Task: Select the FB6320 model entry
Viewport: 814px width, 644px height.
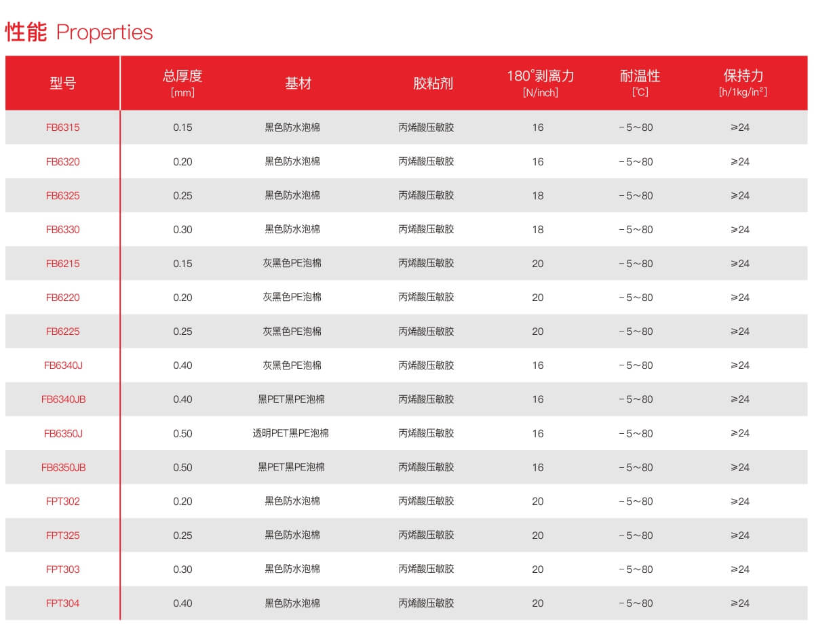Action: click(x=62, y=161)
